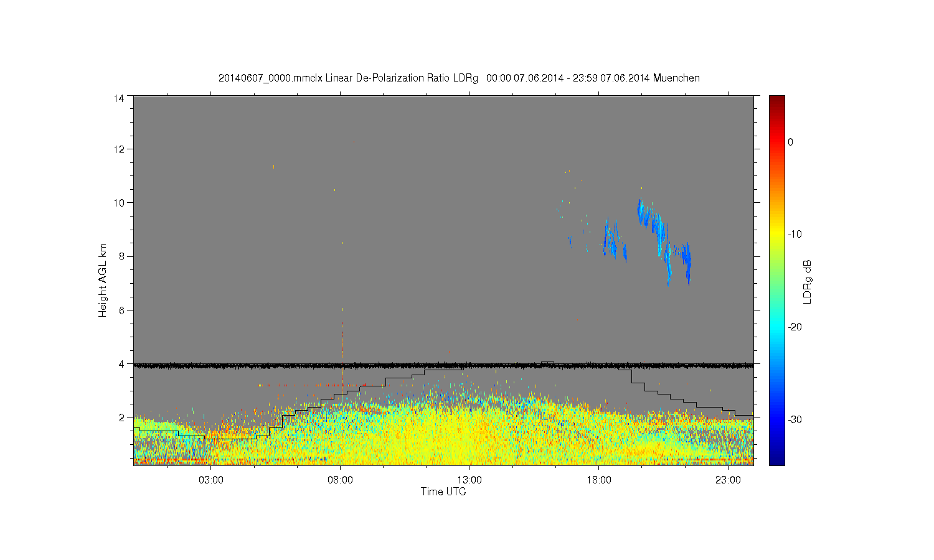Click the height axis label 14
This screenshot has height=560, width=934.
click(119, 98)
